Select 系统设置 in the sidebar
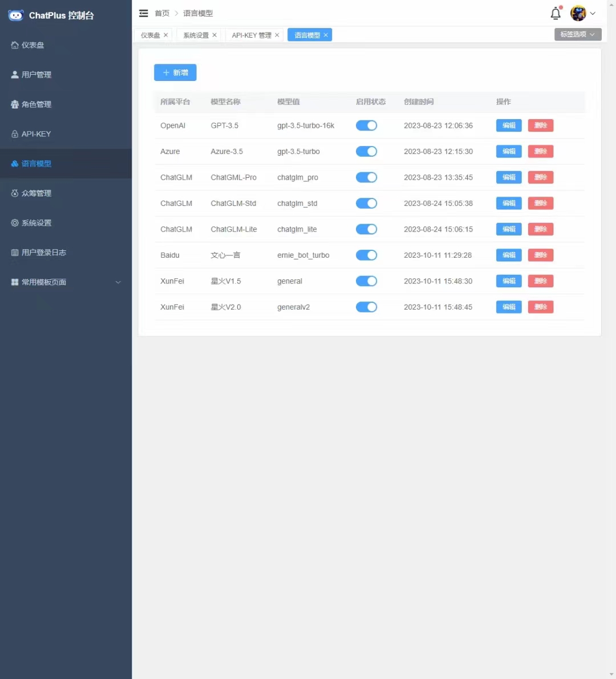 pyautogui.click(x=36, y=223)
